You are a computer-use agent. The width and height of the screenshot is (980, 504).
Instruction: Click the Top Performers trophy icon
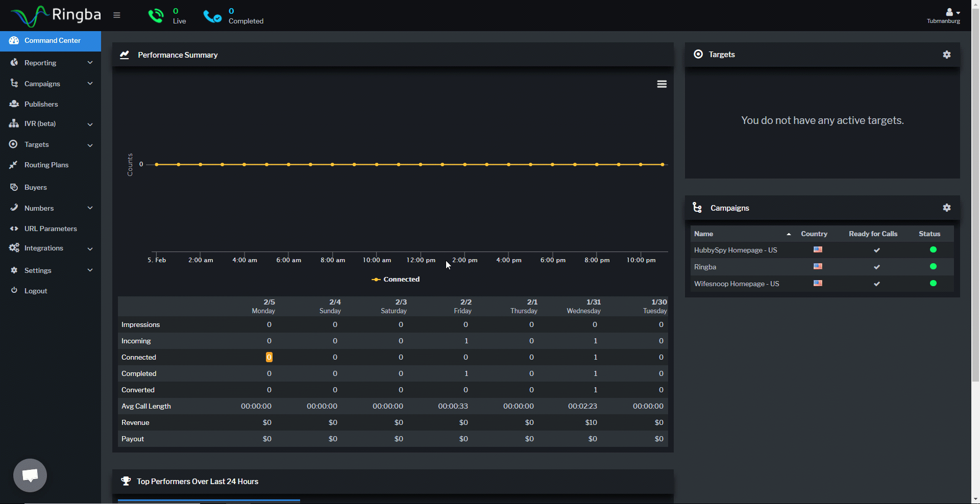click(126, 481)
